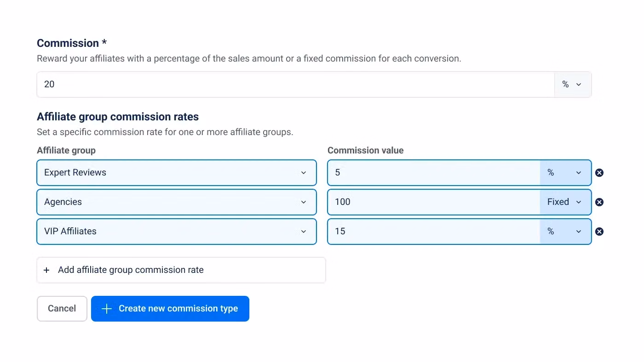Open unit dropdown for Expert Reviews rate
The width and height of the screenshot is (644, 362).
[x=565, y=173]
